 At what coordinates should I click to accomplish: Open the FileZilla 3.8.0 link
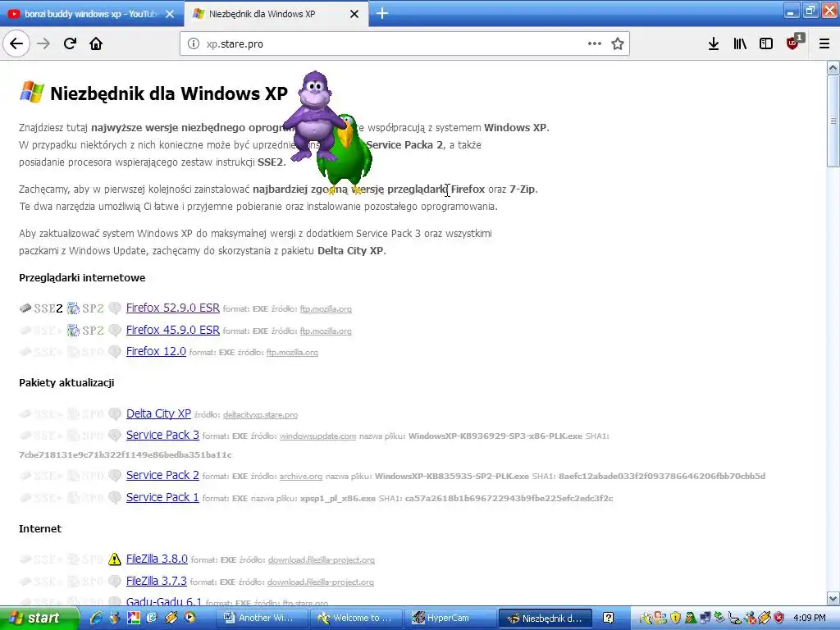(157, 559)
